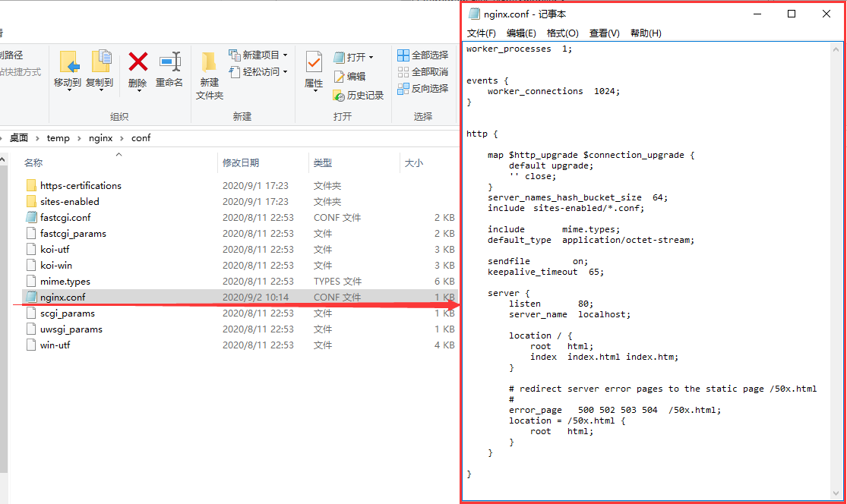
Task: Open Notepad 查看(V) menu
Action: (604, 33)
